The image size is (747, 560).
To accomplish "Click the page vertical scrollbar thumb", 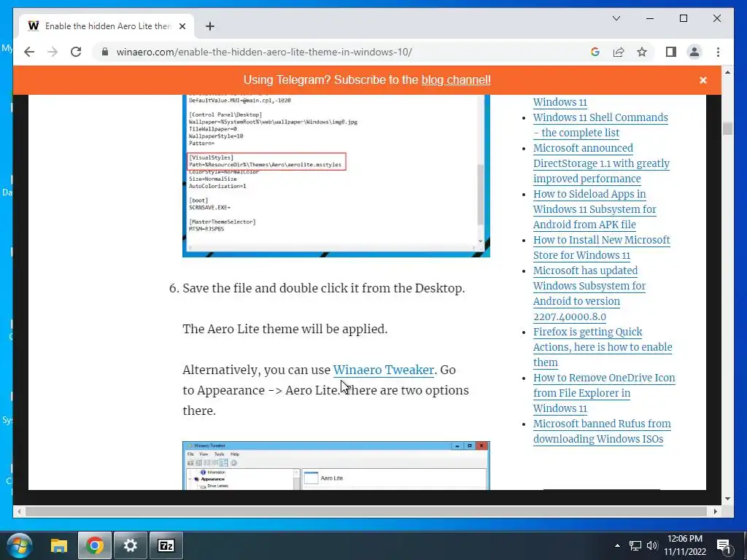I will pyautogui.click(x=727, y=128).
